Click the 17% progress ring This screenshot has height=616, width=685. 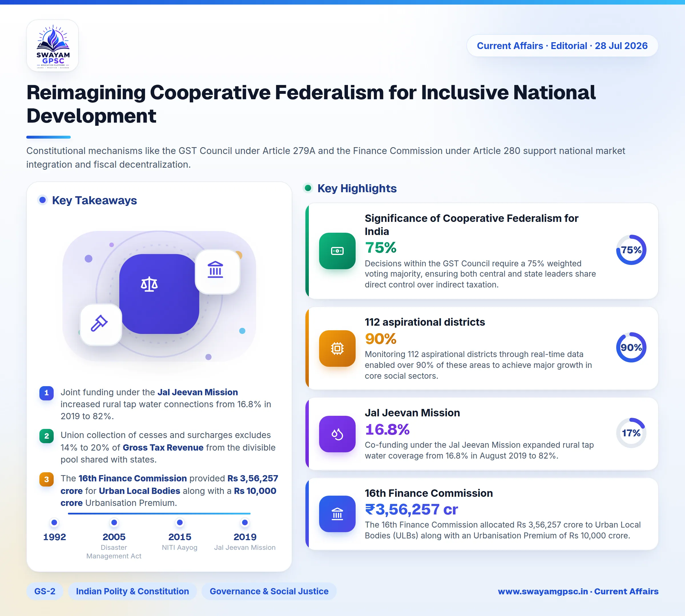pyautogui.click(x=631, y=433)
